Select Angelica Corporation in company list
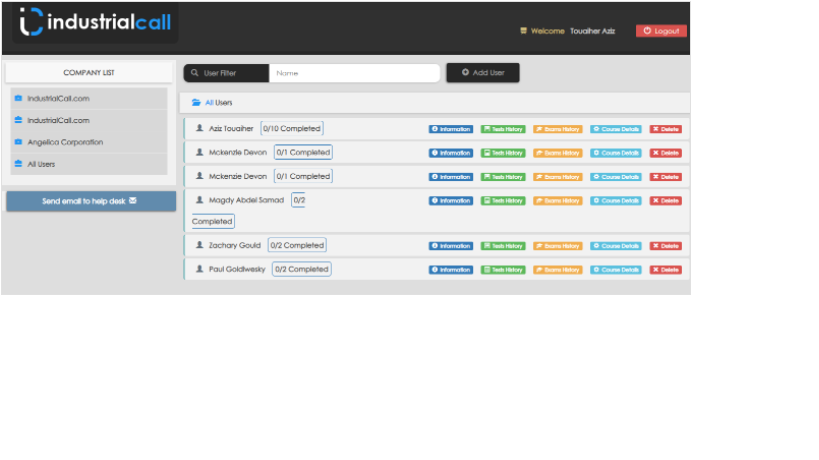Screen dimensions: 819x460 pos(89,142)
